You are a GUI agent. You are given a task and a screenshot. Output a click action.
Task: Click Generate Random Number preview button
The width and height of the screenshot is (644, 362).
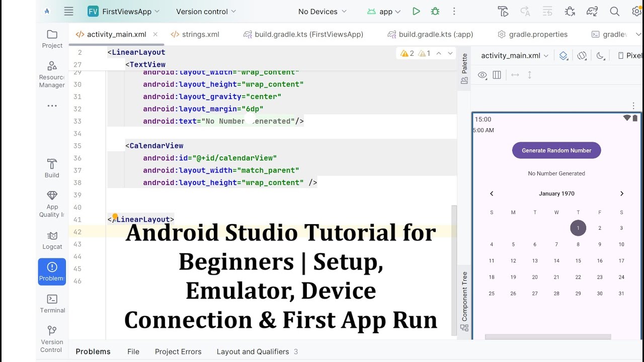[x=556, y=150]
